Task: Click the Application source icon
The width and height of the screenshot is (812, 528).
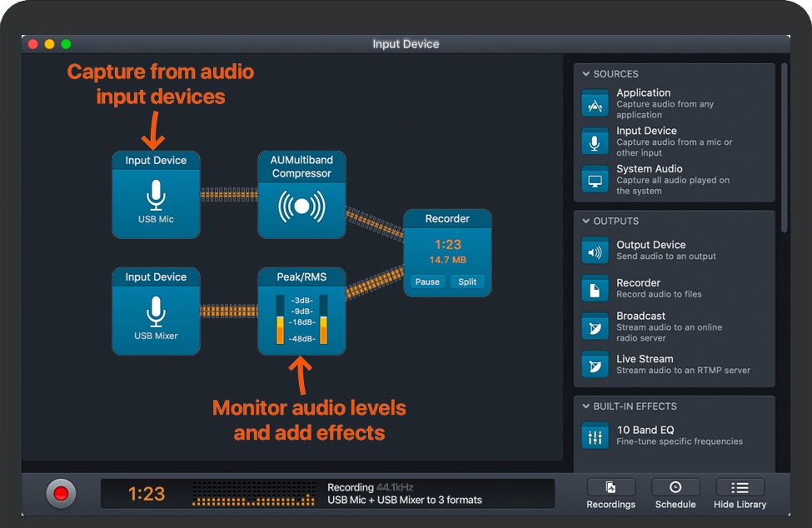Action: click(595, 104)
